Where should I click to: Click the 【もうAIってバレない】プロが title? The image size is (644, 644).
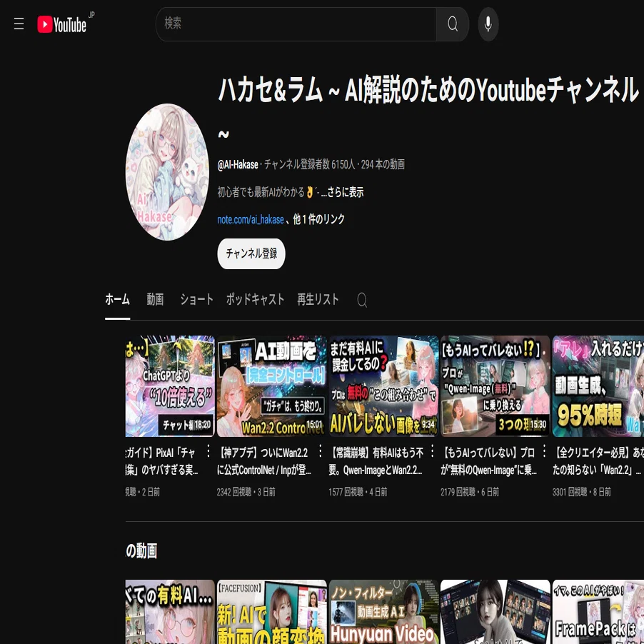(x=489, y=461)
